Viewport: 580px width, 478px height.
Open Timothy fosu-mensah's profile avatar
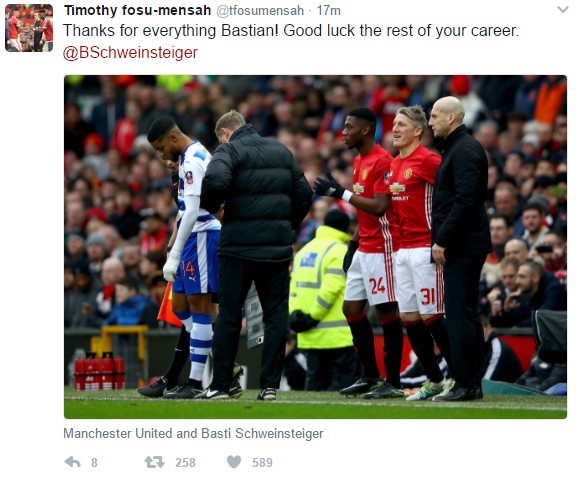point(29,28)
